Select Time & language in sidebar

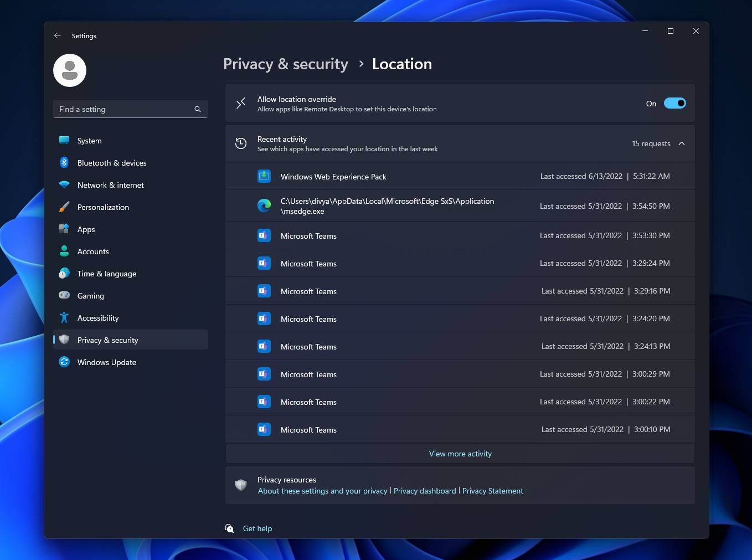pos(107,274)
